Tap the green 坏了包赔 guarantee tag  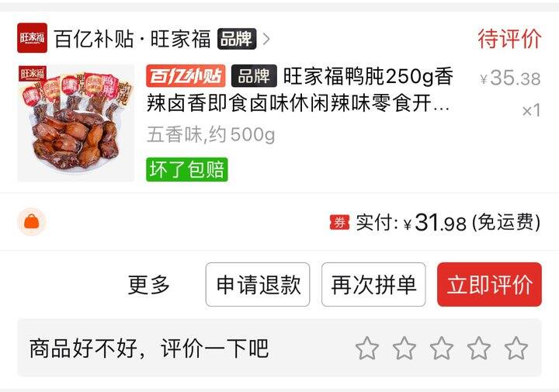[x=187, y=169]
